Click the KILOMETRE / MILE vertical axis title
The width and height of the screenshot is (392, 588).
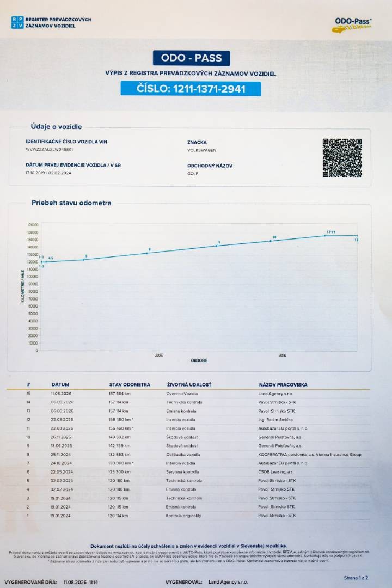tap(23, 286)
